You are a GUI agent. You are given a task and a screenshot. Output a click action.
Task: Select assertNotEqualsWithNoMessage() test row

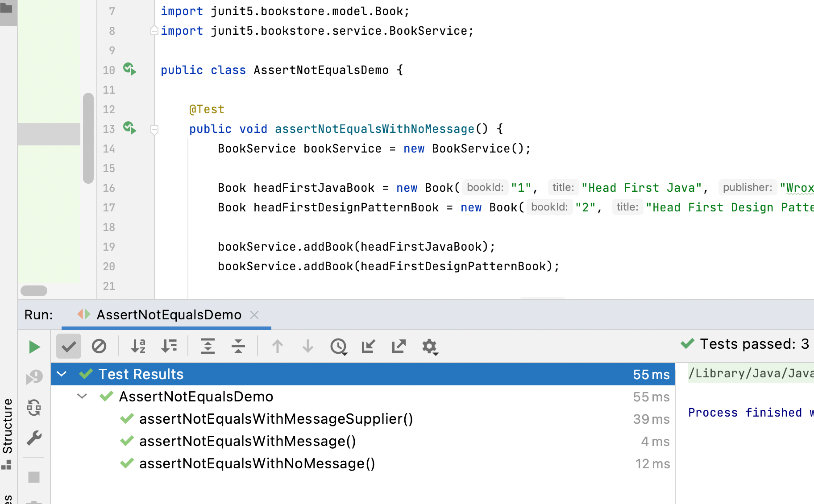362,463
